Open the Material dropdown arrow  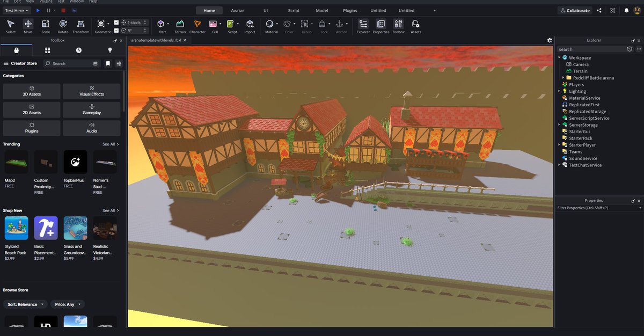coord(276,24)
